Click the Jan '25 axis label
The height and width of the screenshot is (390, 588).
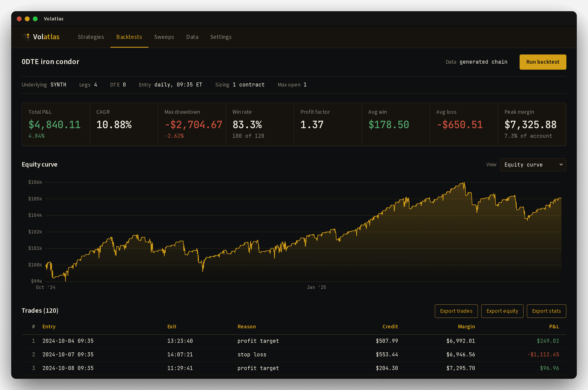[316, 287]
